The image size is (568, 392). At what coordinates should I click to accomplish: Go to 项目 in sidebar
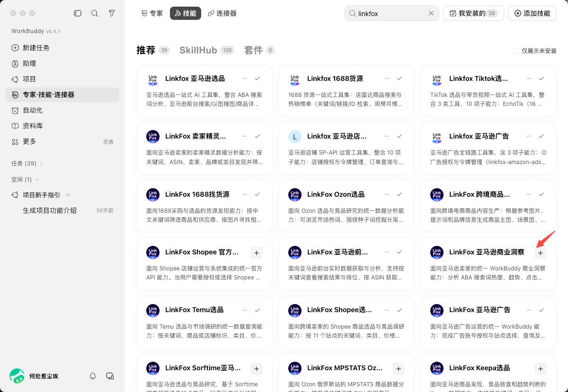coord(62,79)
